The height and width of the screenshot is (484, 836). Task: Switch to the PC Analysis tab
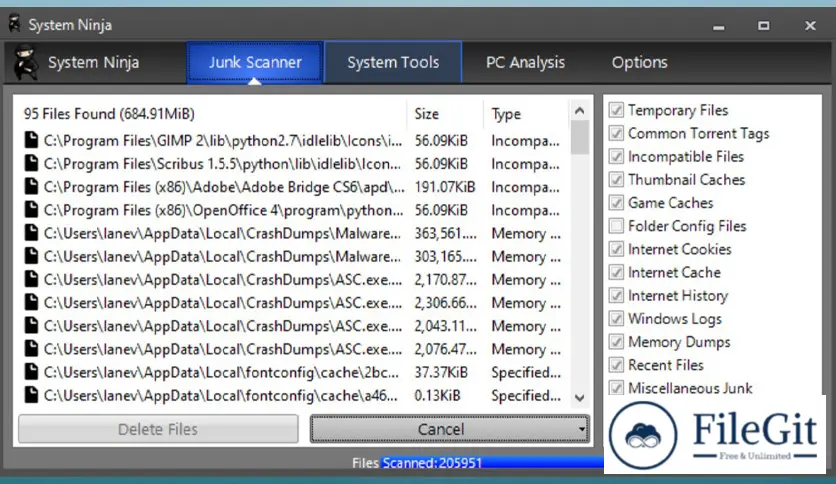(525, 62)
